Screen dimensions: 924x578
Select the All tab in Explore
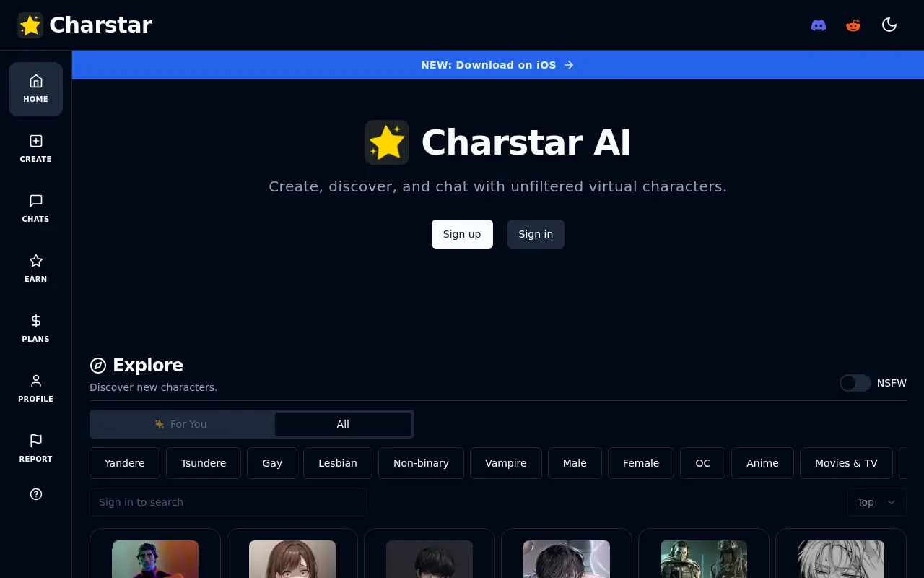click(342, 424)
